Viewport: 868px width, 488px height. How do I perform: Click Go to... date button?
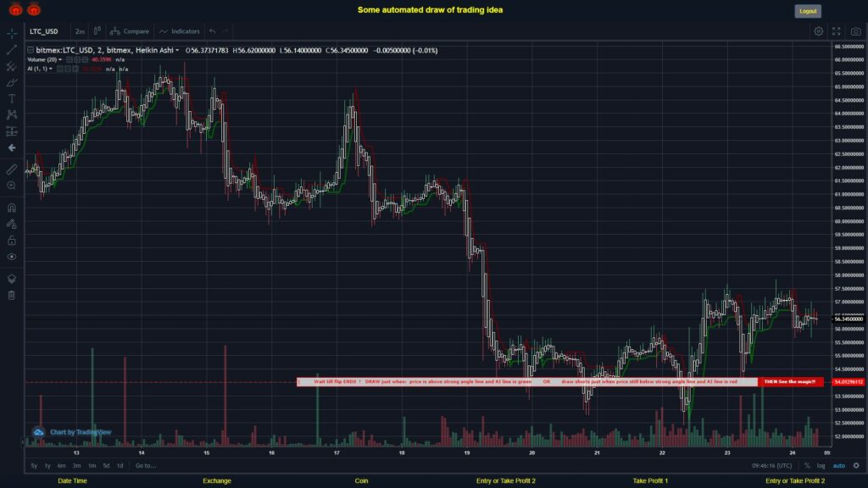pyautogui.click(x=146, y=466)
